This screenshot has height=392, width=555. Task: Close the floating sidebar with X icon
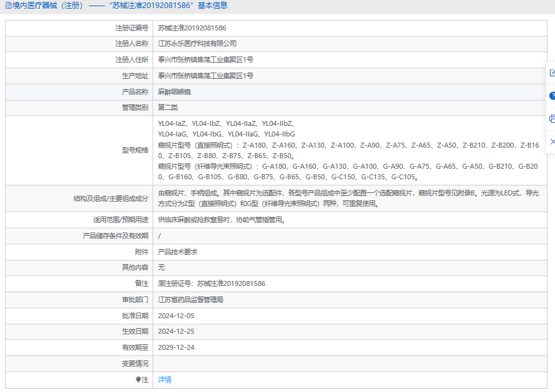click(553, 141)
